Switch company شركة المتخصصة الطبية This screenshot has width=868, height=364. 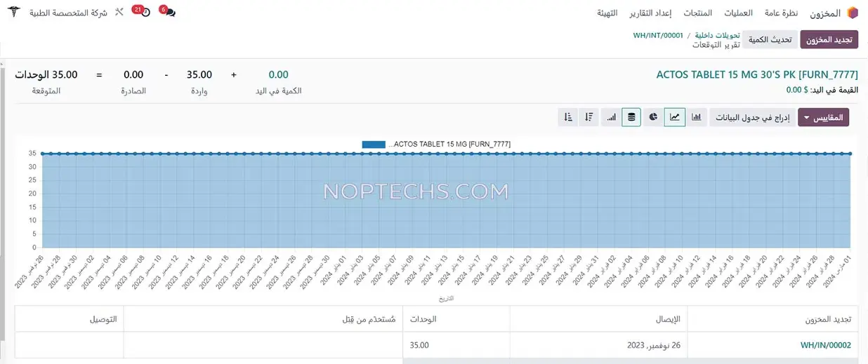(x=68, y=13)
